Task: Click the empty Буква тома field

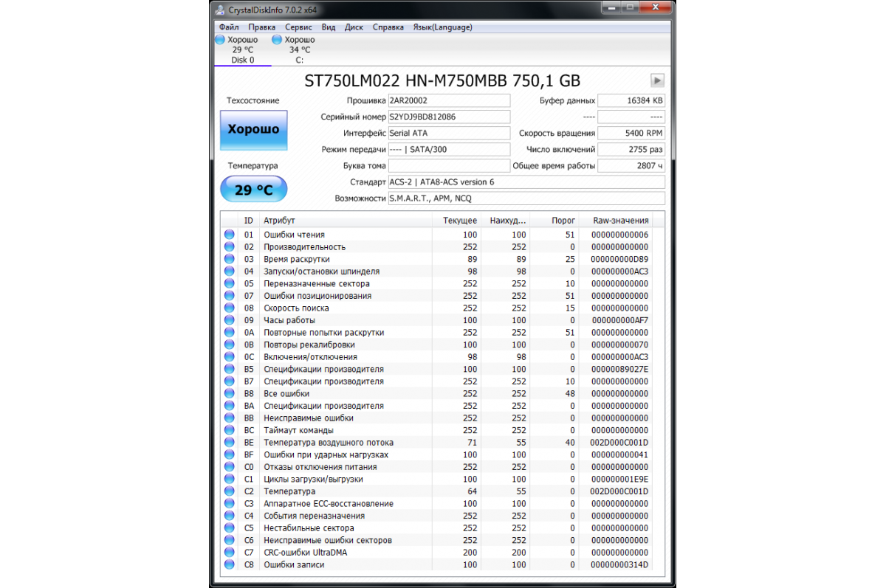Action: pyautogui.click(x=449, y=165)
